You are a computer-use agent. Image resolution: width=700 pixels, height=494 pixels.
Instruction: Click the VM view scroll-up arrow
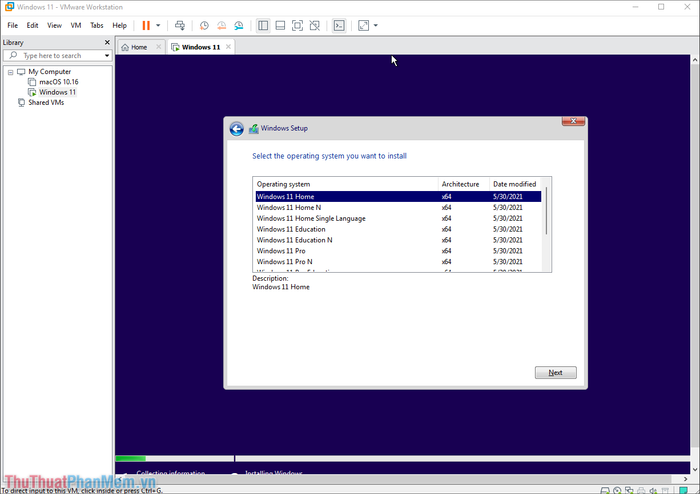pyautogui.click(x=695, y=59)
